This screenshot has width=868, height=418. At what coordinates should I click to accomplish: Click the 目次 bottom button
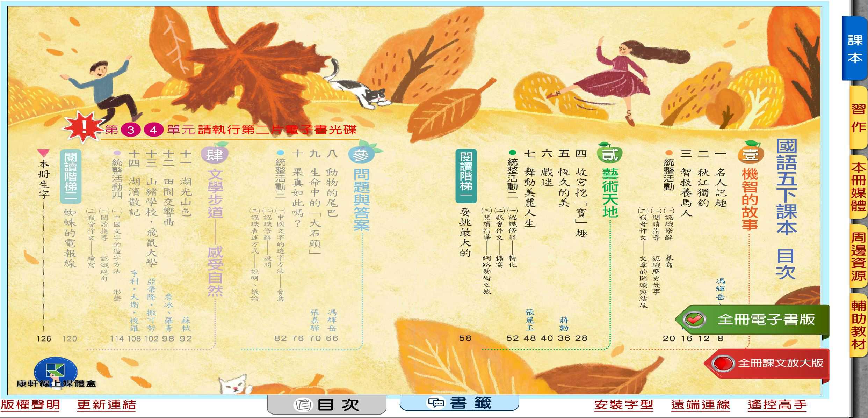[327, 405]
